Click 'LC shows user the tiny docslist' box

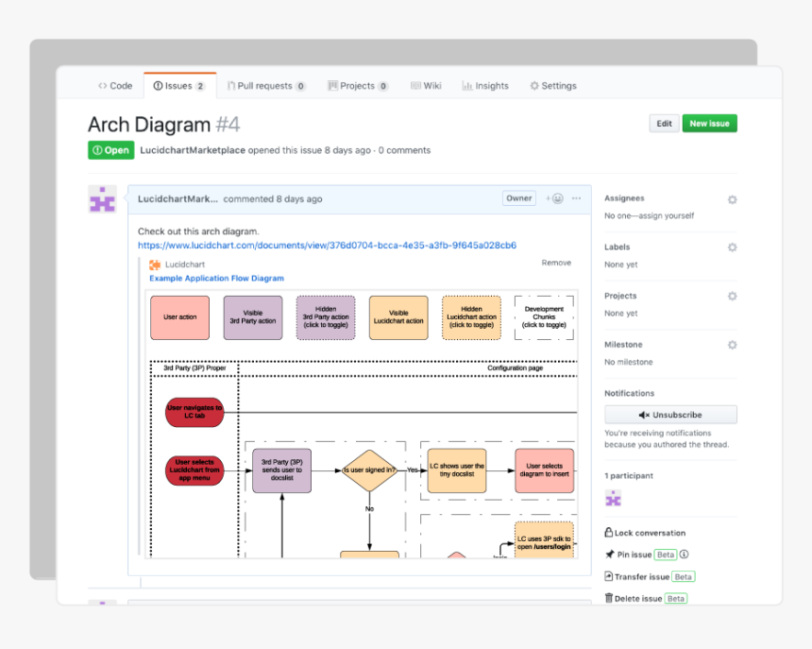tap(457, 470)
